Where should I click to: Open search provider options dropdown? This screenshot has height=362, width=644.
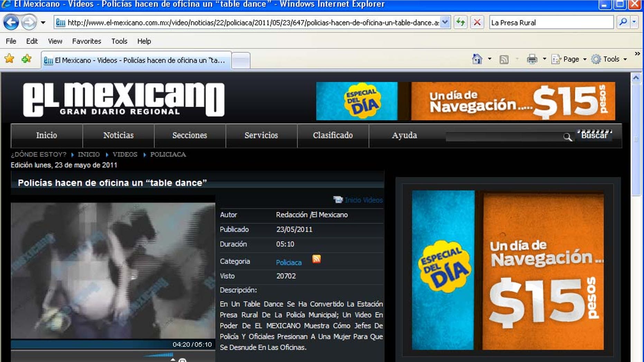click(x=634, y=22)
